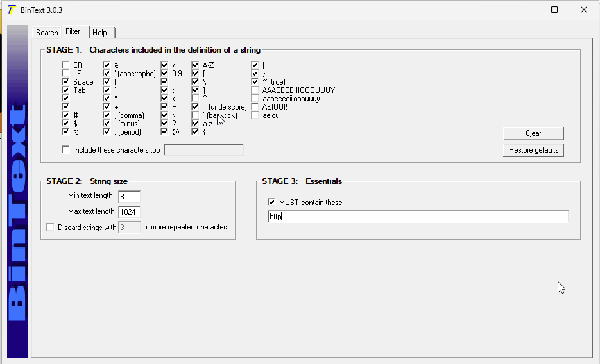Open the Help tab
The height and width of the screenshot is (364, 600).
click(x=100, y=33)
